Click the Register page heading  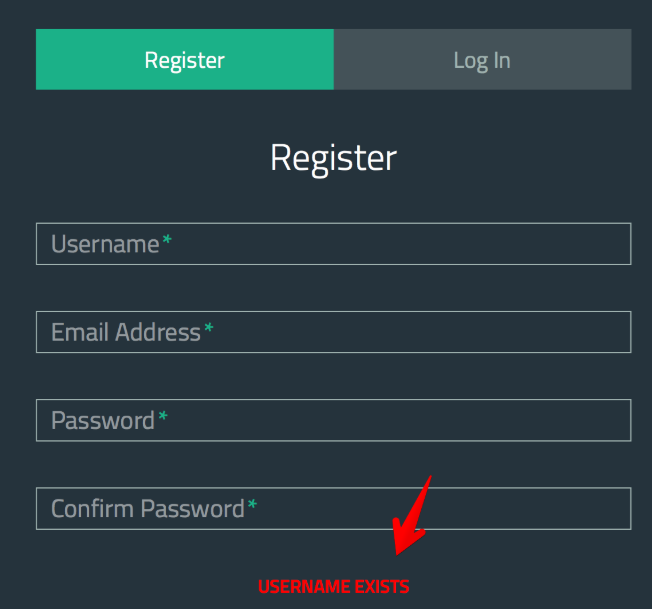(x=333, y=158)
